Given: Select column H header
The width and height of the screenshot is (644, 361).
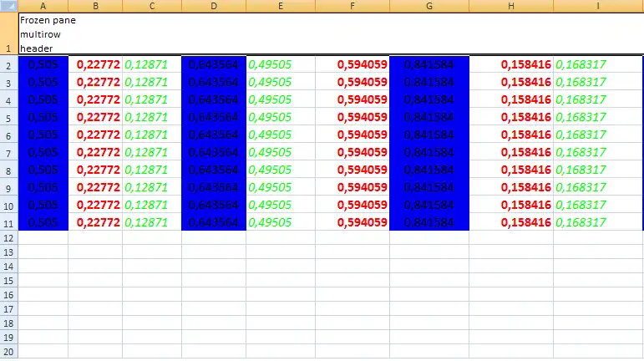Looking at the screenshot, I should click(511, 6).
